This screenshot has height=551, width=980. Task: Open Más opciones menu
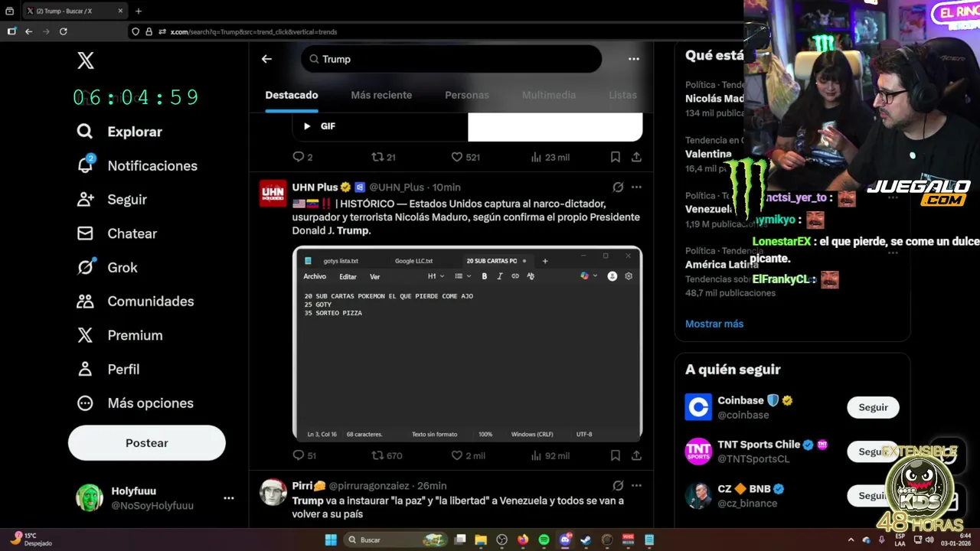pyautogui.click(x=135, y=403)
